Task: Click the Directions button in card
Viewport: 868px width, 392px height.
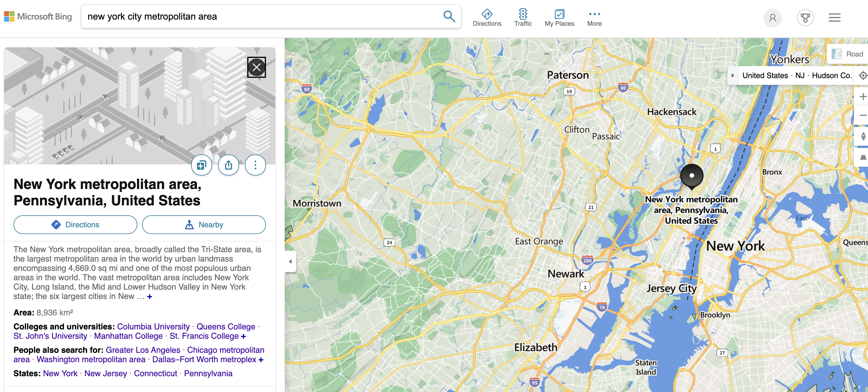Action: coord(75,225)
